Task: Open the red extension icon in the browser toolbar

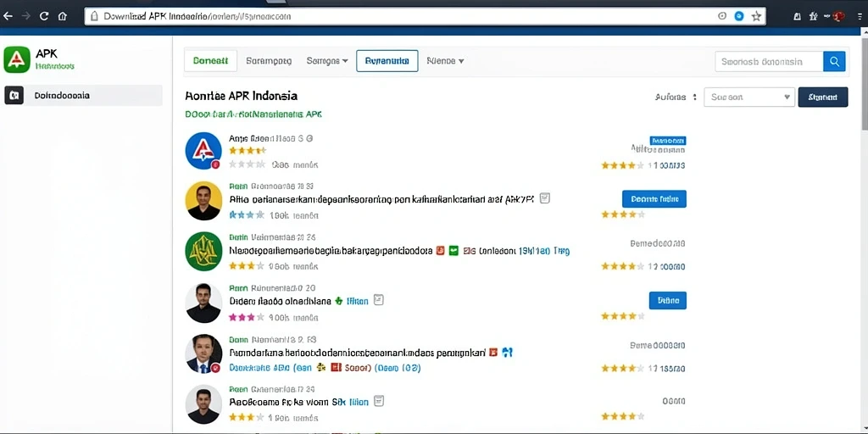Action: point(838,16)
